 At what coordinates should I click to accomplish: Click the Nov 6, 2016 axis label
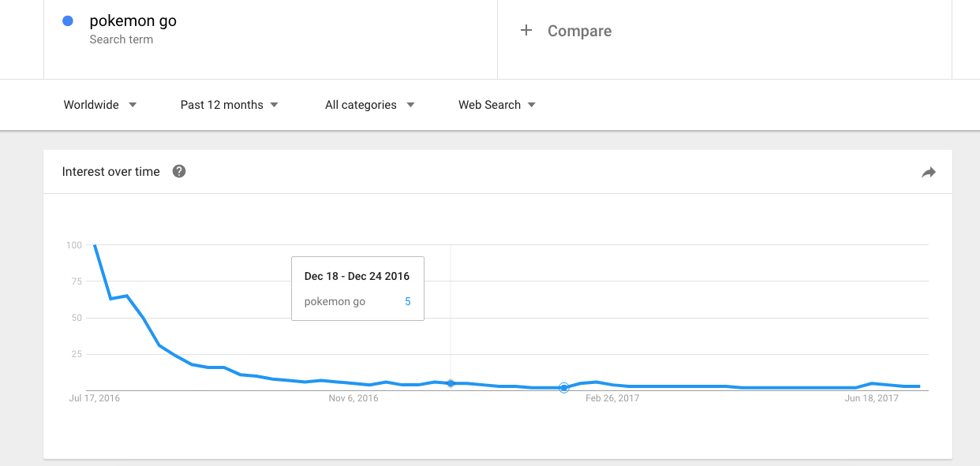353,398
